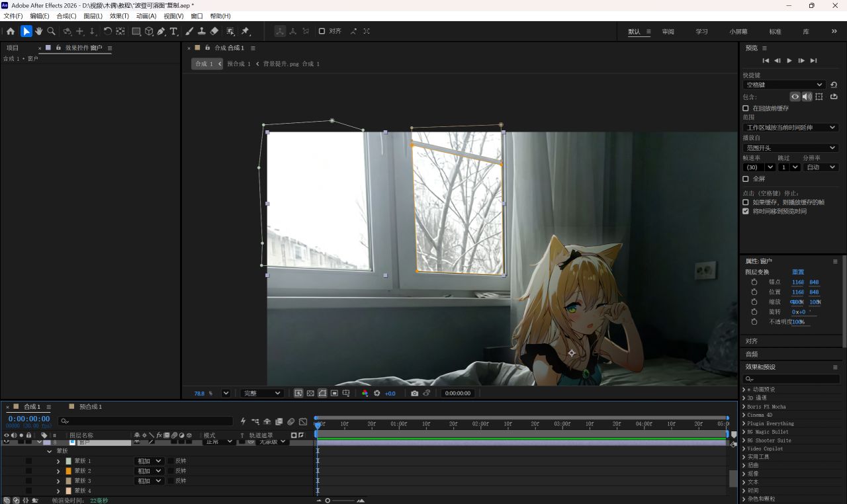Image resolution: width=847 pixels, height=504 pixels.
Task: Open the 动画(A) menu
Action: click(146, 16)
